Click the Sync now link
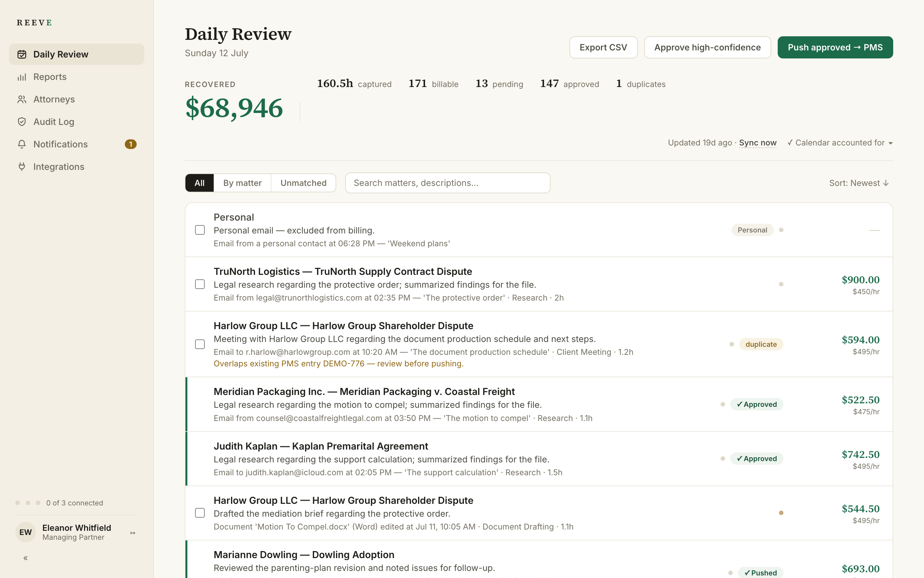 pyautogui.click(x=757, y=143)
